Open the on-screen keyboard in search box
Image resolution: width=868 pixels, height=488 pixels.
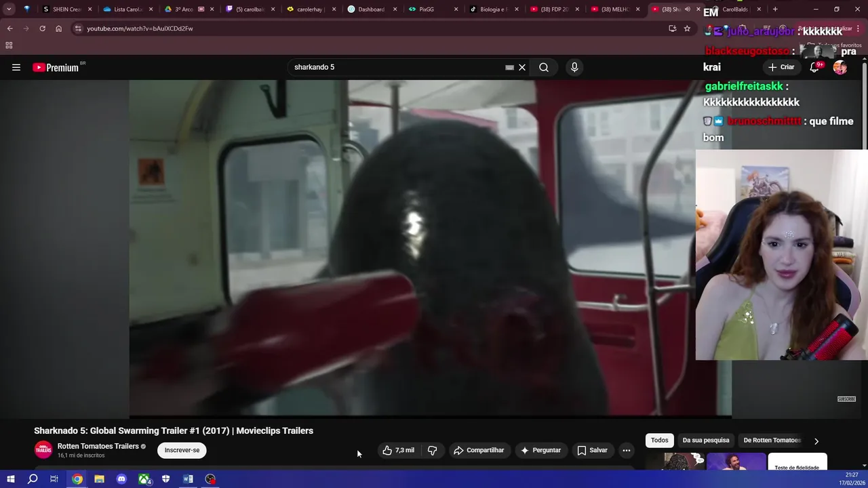pos(509,67)
